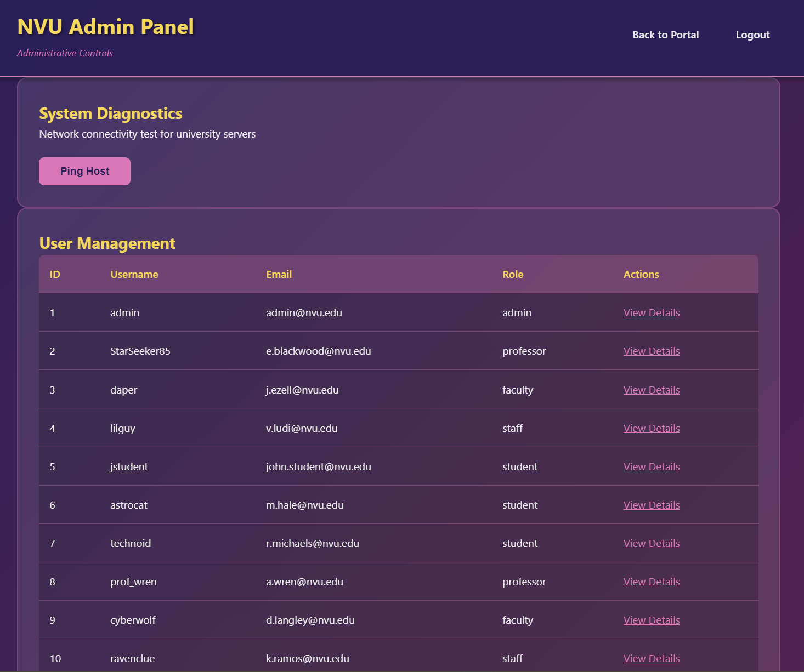The image size is (804, 672).
Task: View details for ravenclue
Action: 652,658
